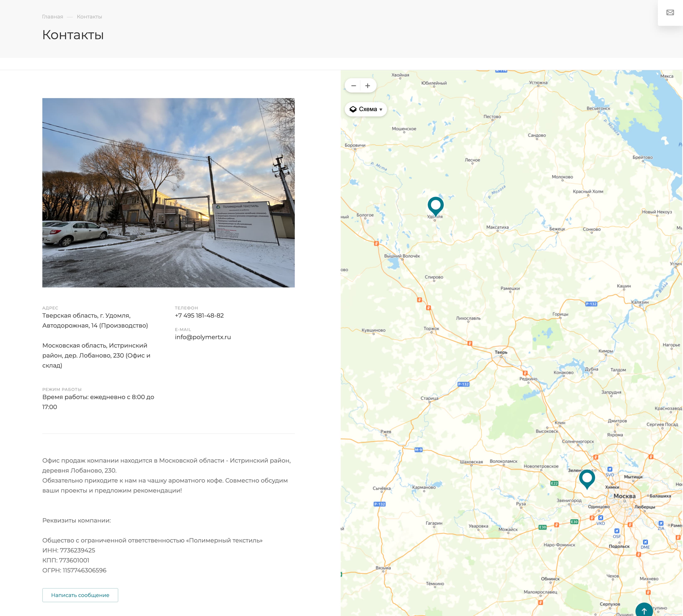Viewport: 683px width, 616px height.
Task: Zoom in the map with plus button
Action: 368,86
